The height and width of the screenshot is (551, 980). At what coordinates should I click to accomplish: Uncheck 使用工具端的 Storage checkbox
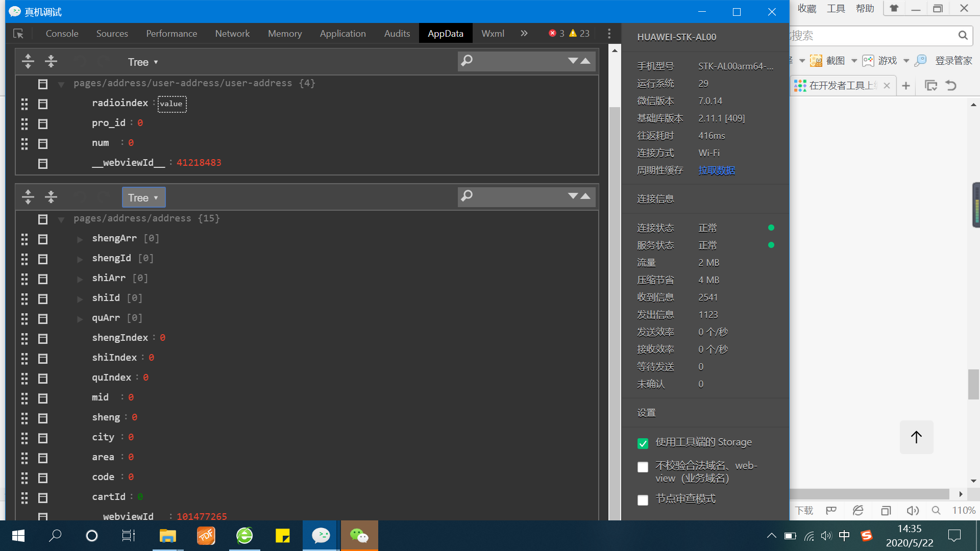tap(643, 443)
